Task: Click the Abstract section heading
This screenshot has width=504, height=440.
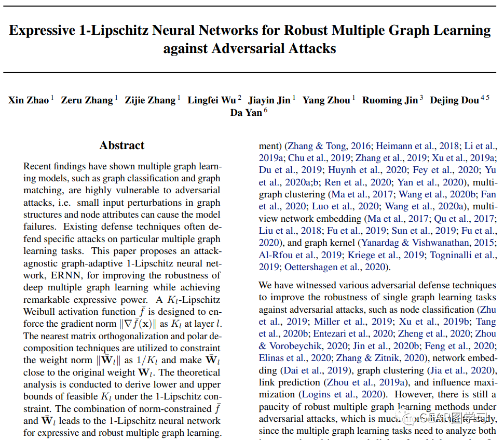Action: (122, 145)
